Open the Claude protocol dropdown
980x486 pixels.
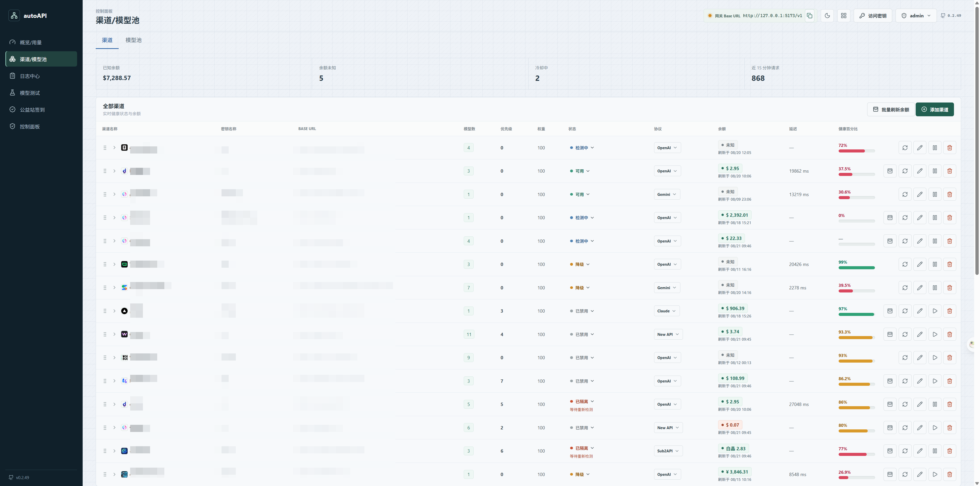tap(667, 311)
